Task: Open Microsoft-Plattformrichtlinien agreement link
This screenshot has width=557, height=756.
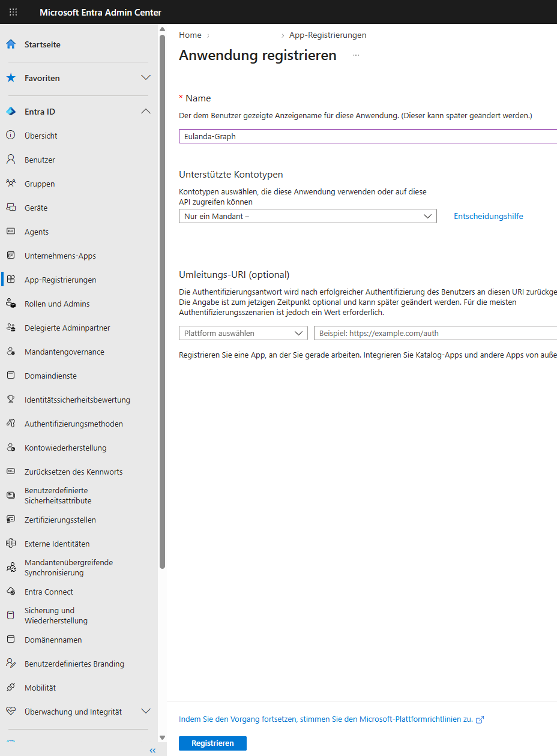Action: [331, 719]
